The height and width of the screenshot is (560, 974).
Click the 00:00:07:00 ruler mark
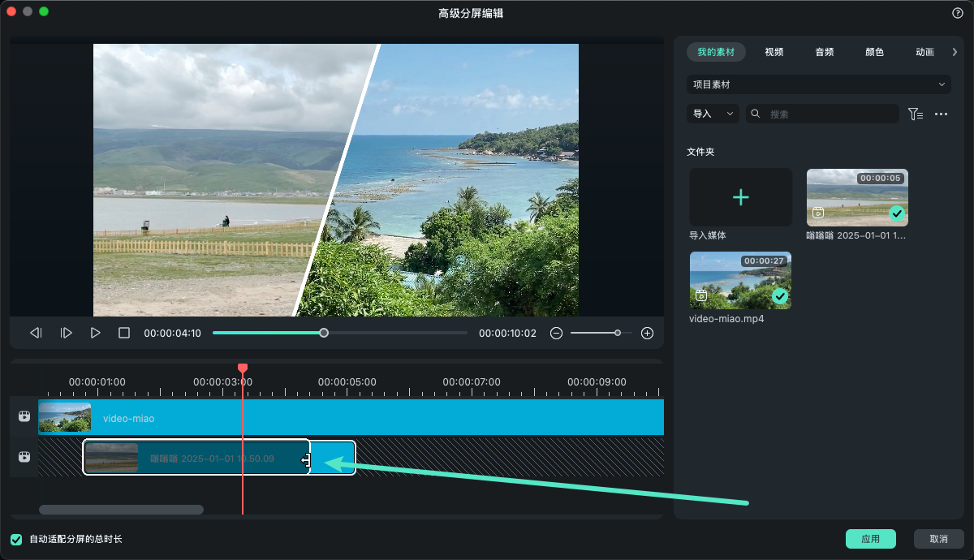[472, 381]
